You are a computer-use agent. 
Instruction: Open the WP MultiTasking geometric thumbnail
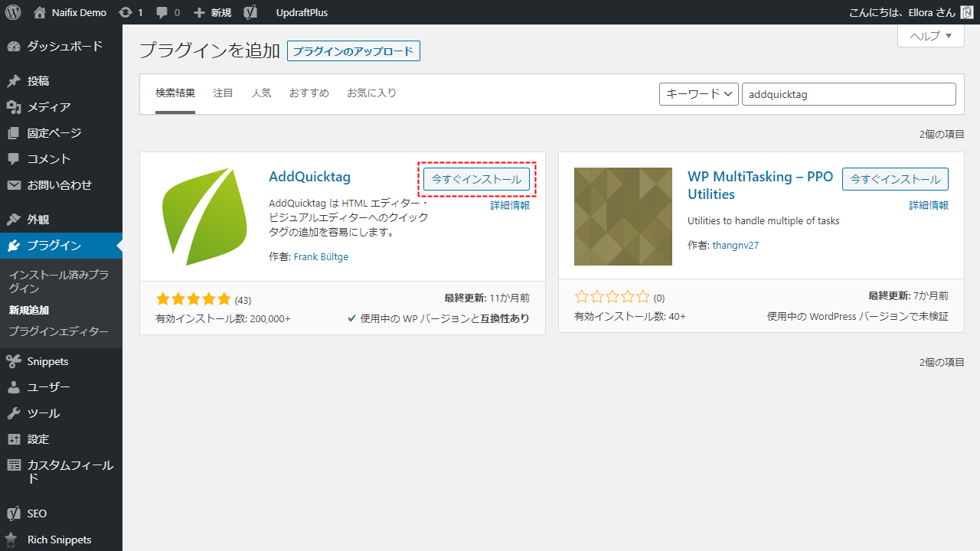(x=623, y=217)
